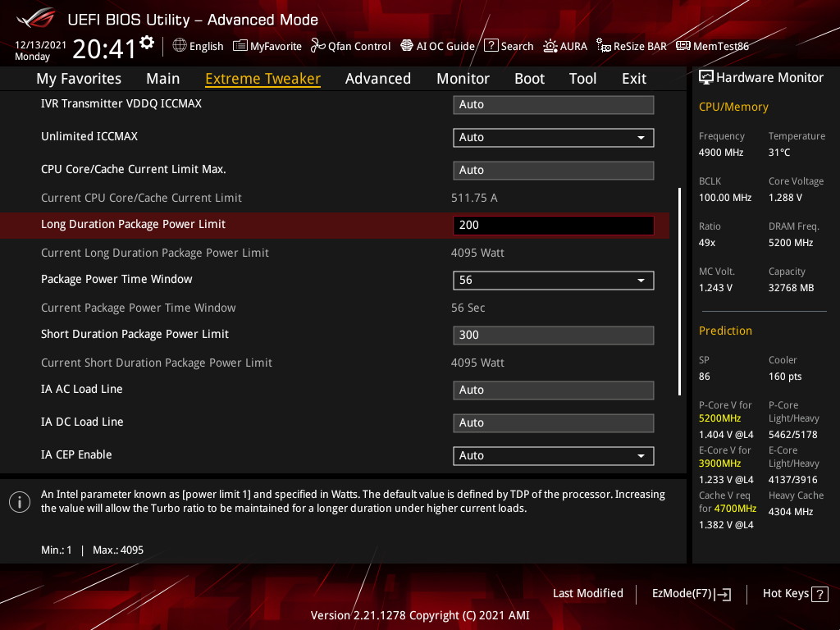Click the 3900MHz E-Core frequency text

719,463
